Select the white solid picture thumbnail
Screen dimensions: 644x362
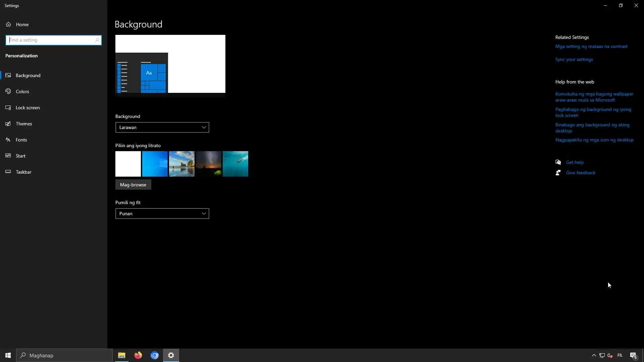click(x=128, y=164)
